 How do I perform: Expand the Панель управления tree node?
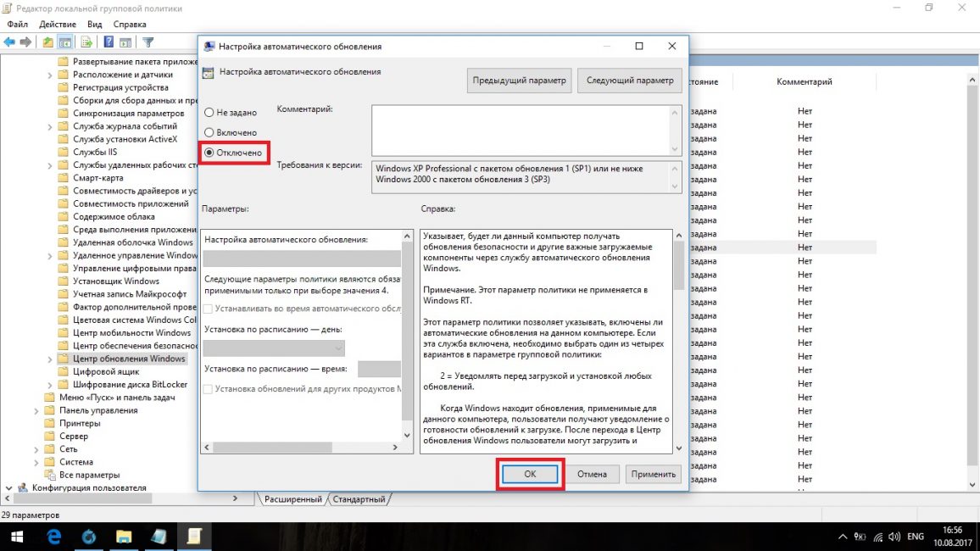click(x=36, y=411)
